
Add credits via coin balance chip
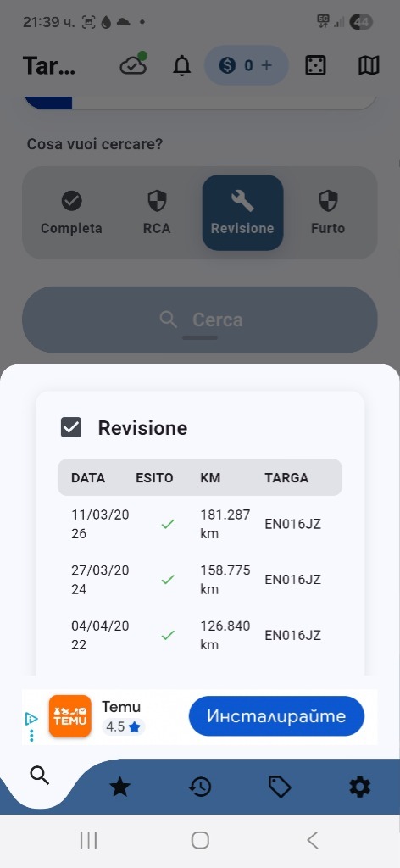[247, 65]
